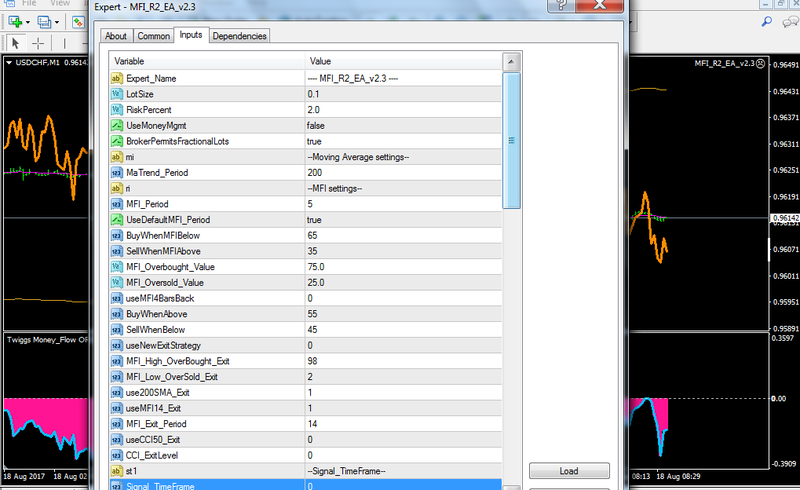Open the search magnifier in MetaTrader

pyautogui.click(x=766, y=22)
